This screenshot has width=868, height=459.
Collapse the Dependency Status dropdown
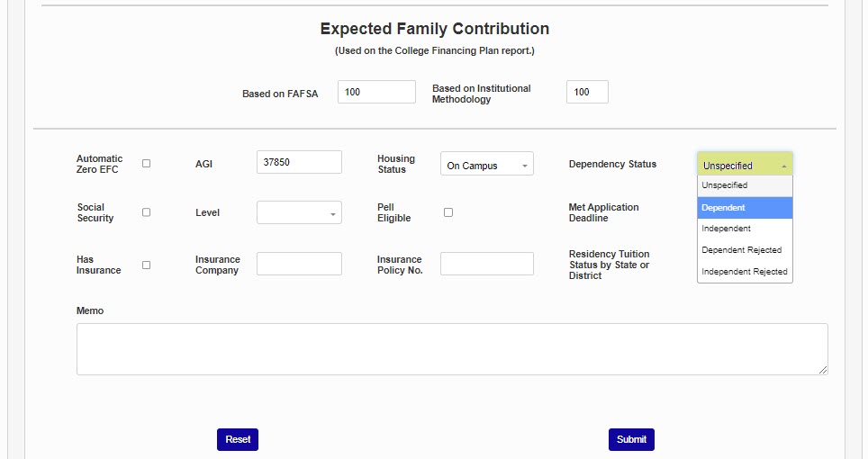click(x=745, y=166)
